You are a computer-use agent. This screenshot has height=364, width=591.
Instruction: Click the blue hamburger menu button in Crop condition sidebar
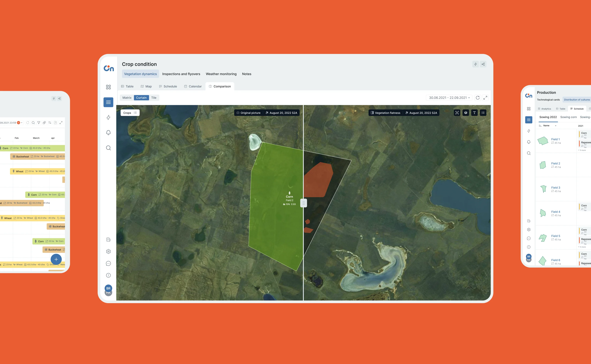[108, 102]
